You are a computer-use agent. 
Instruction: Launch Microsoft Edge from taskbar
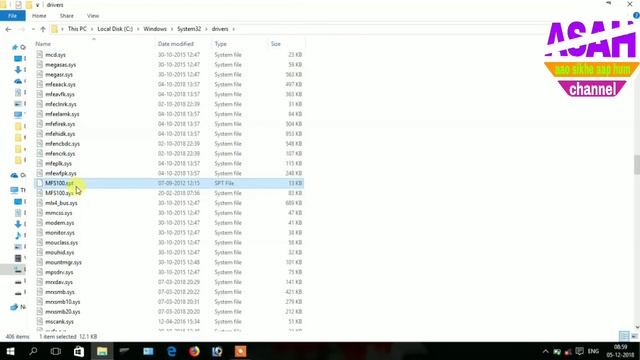click(171, 351)
